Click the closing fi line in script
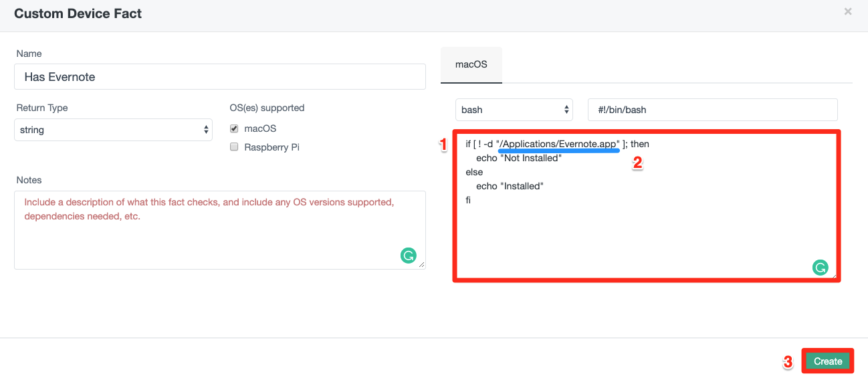 (x=468, y=200)
